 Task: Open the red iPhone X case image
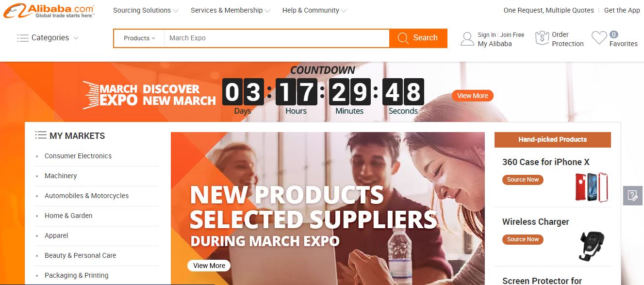pos(591,187)
